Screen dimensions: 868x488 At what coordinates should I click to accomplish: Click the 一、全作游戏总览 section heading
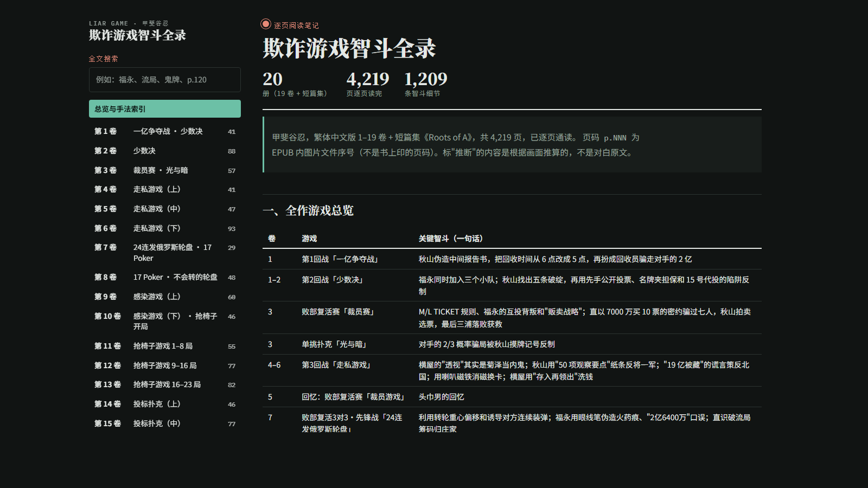pos(308,210)
